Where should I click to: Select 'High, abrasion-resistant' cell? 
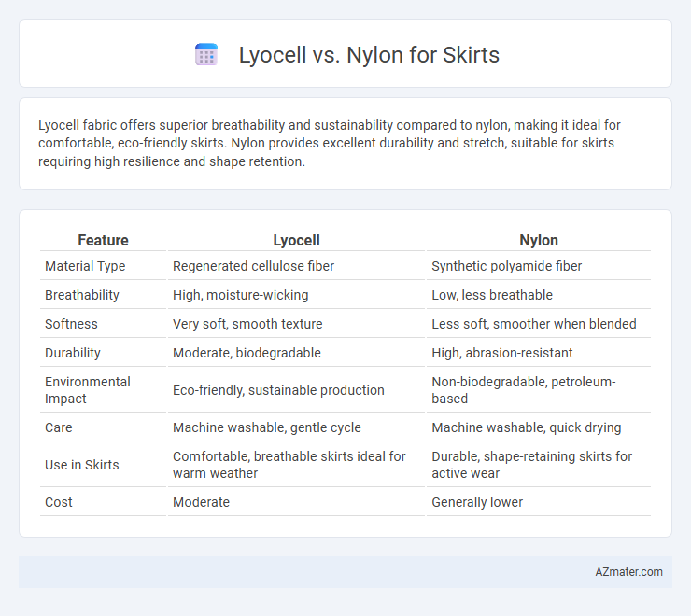502,353
